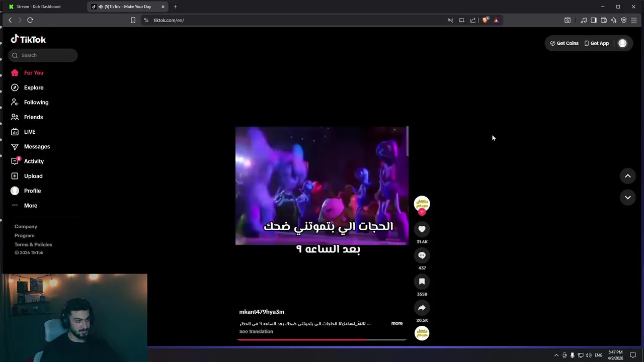Image resolution: width=644 pixels, height=362 pixels.
Task: Open the LIVE section
Action: 24,132
